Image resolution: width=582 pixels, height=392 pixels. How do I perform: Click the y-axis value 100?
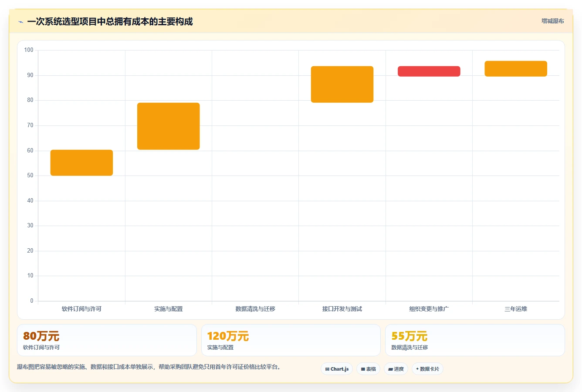pyautogui.click(x=29, y=50)
